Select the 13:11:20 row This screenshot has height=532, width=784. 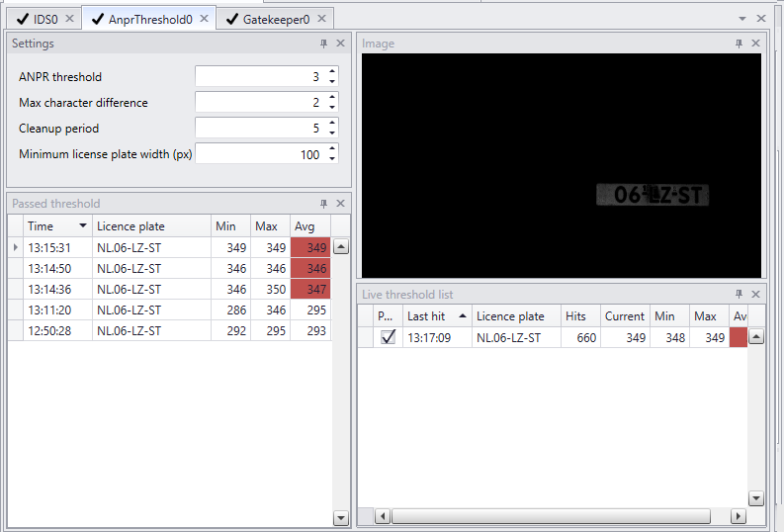coord(169,310)
